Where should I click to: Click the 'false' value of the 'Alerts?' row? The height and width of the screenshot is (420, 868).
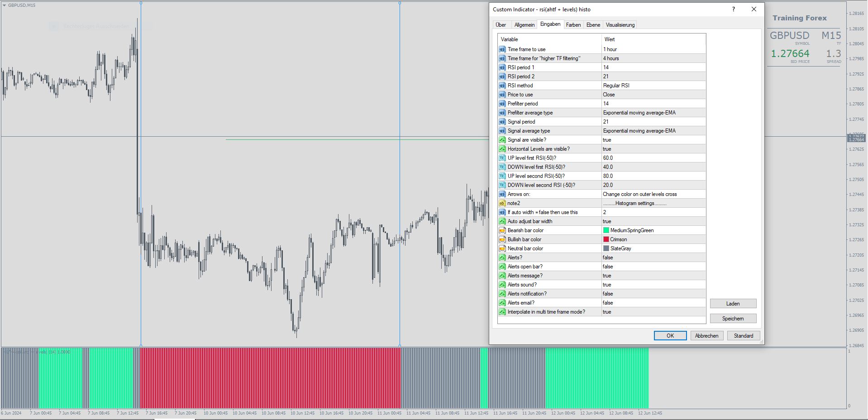(608, 258)
